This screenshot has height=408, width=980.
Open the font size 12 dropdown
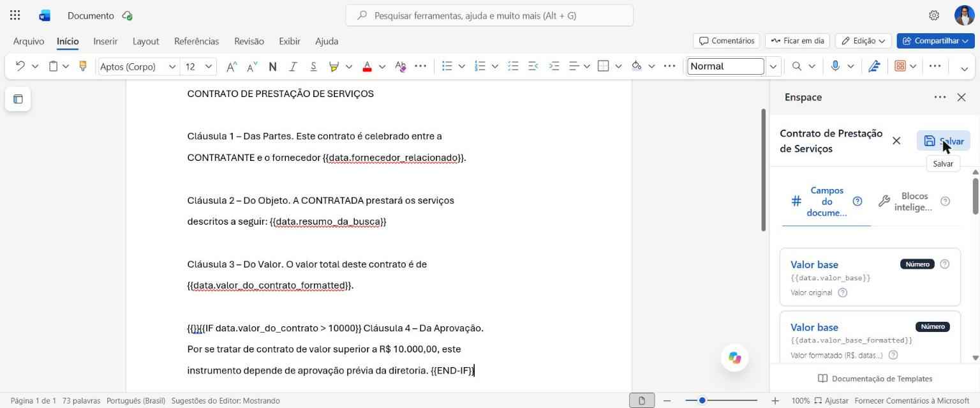point(209,66)
